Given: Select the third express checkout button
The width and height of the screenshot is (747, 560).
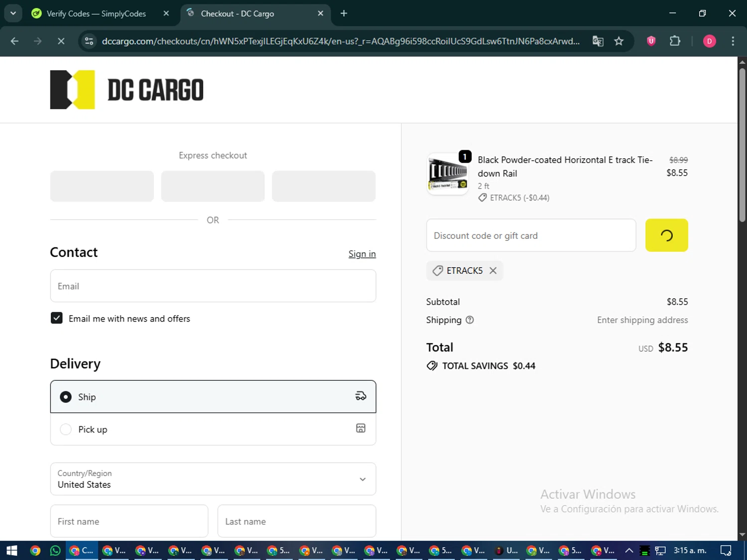Looking at the screenshot, I should pos(324,186).
